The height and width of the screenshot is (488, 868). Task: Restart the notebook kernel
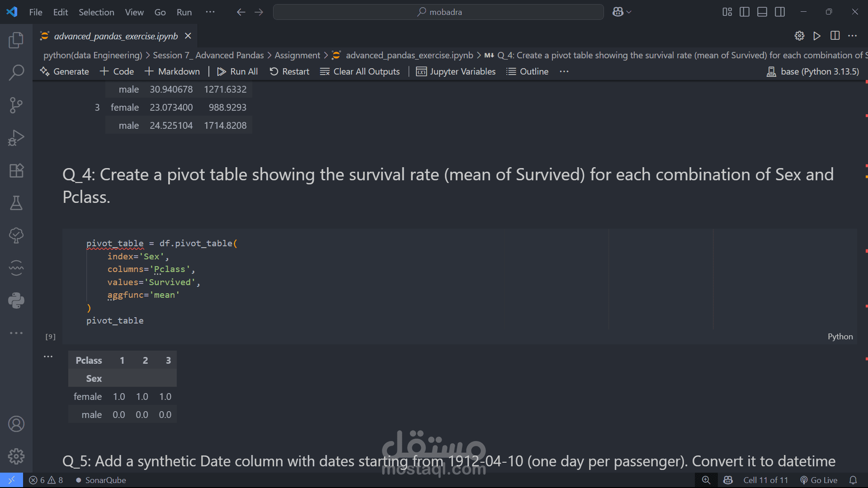point(290,71)
